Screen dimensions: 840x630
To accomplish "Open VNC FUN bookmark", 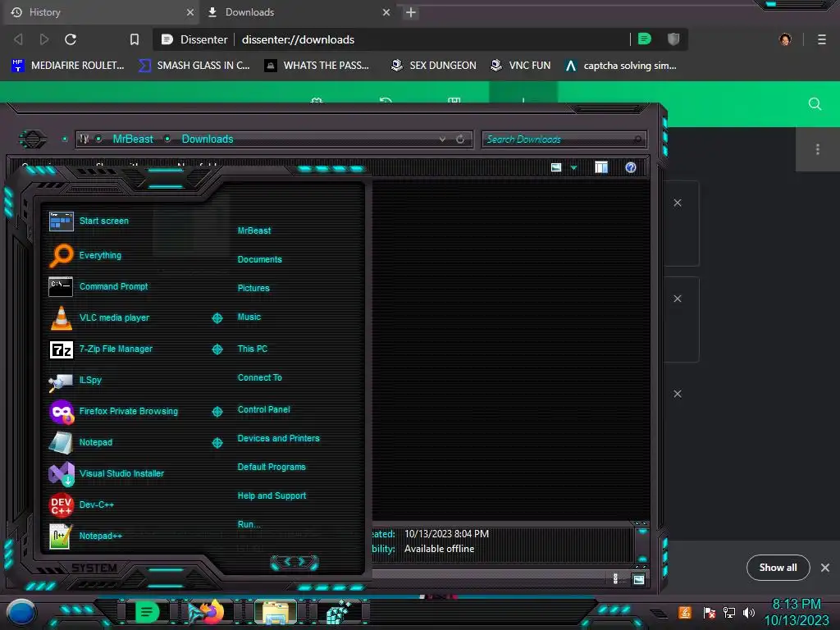I will click(x=521, y=66).
